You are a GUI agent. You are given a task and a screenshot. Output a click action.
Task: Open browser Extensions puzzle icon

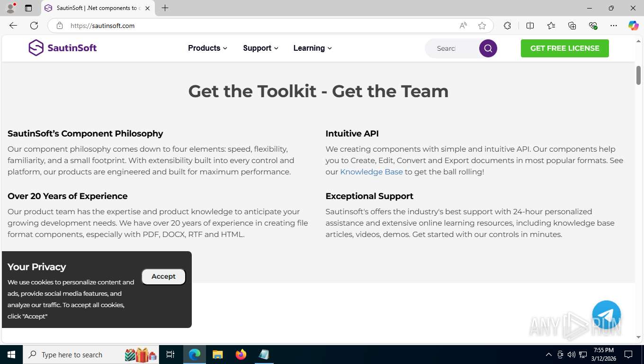tap(507, 26)
